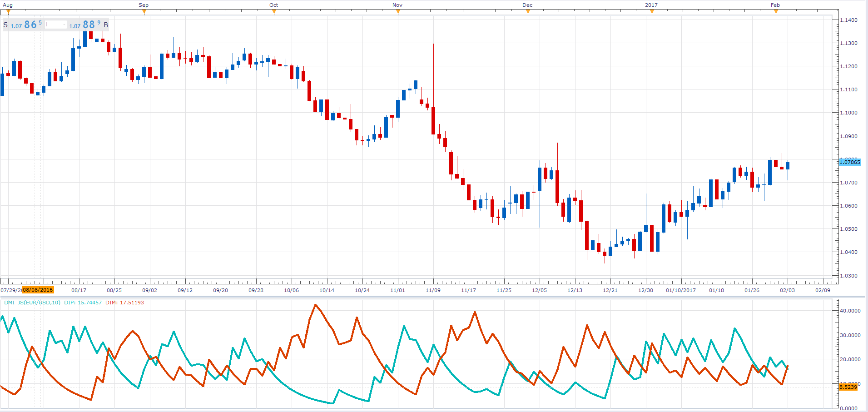Click the sell price 1.07 86 quote
This screenshot has width=868, height=412.
click(26, 25)
